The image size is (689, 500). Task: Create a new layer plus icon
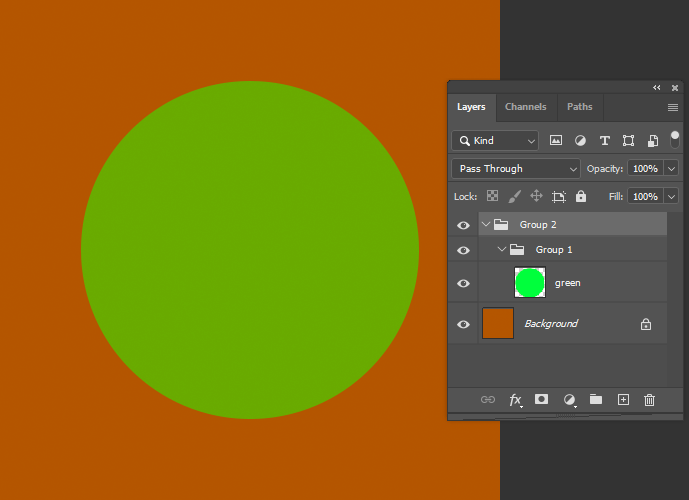click(x=623, y=399)
